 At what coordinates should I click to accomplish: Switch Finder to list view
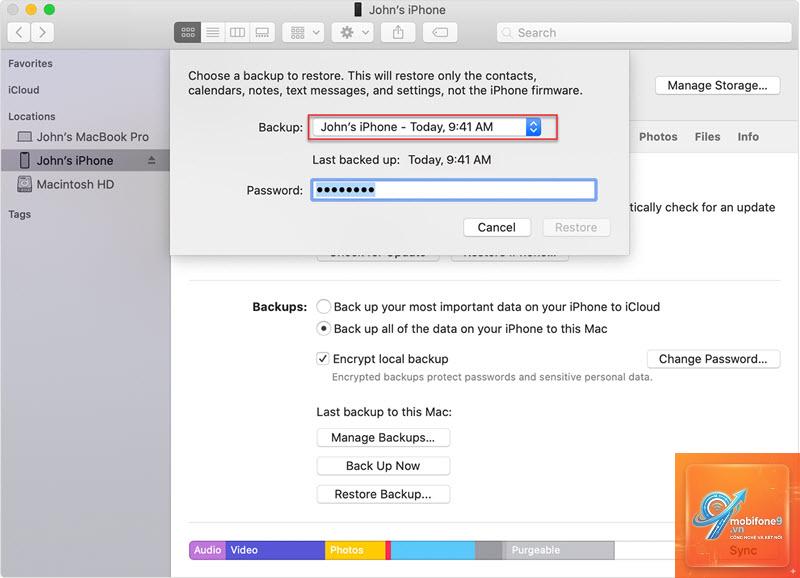click(x=213, y=33)
